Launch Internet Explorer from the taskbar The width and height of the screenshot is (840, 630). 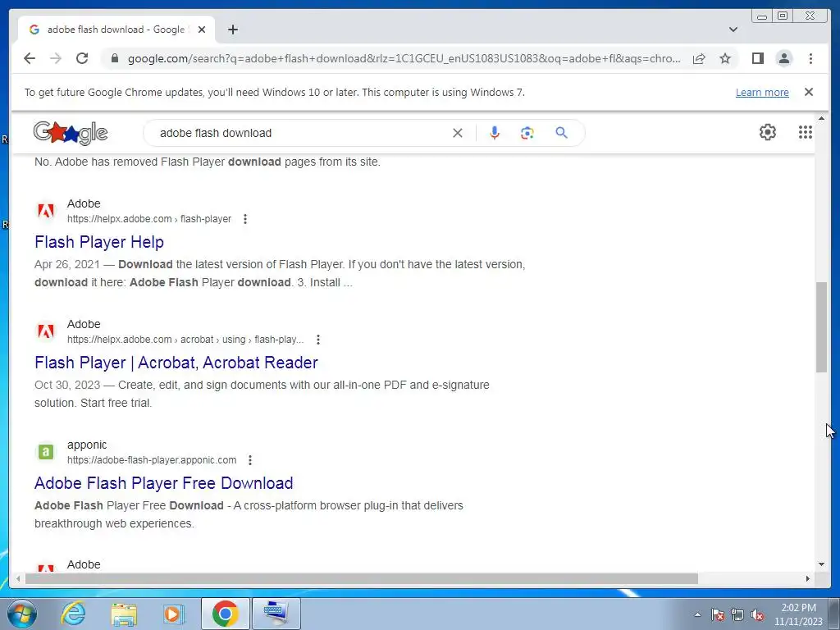[x=73, y=614]
